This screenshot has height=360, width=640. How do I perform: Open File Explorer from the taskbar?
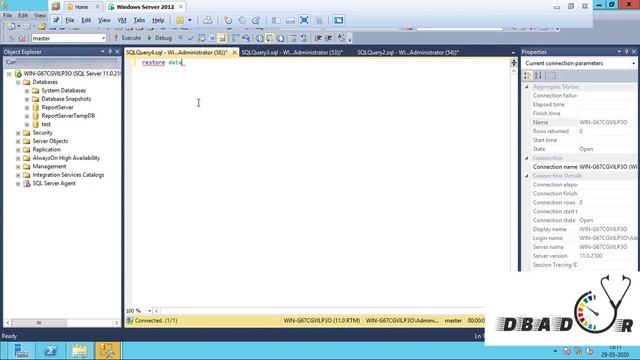point(80,351)
